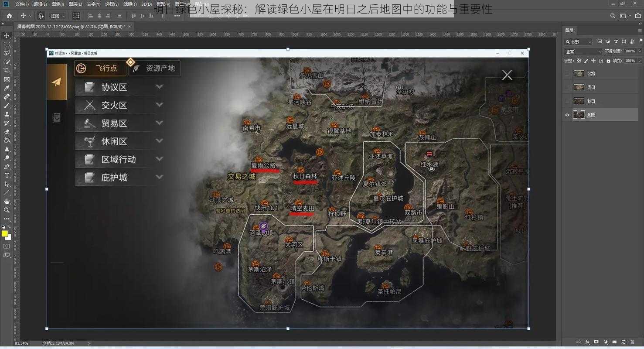644x349 pixels.
Task: Select the Frame tool
Action: (7, 79)
